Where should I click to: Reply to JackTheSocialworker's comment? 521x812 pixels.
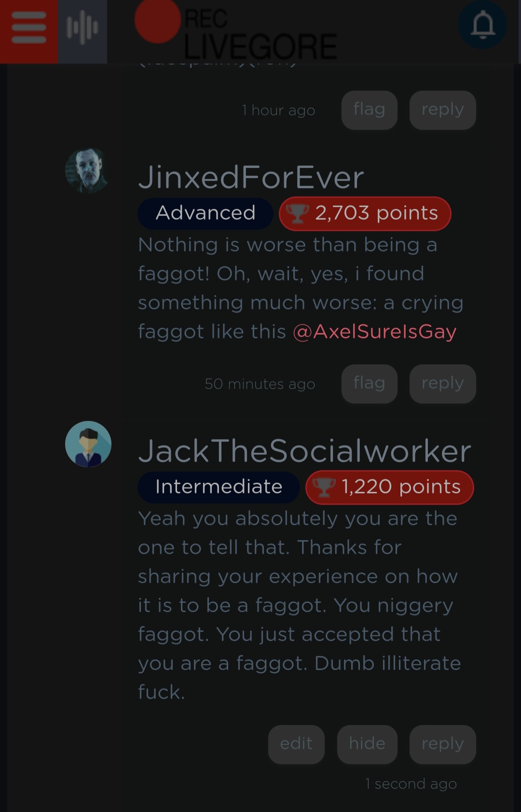click(443, 744)
